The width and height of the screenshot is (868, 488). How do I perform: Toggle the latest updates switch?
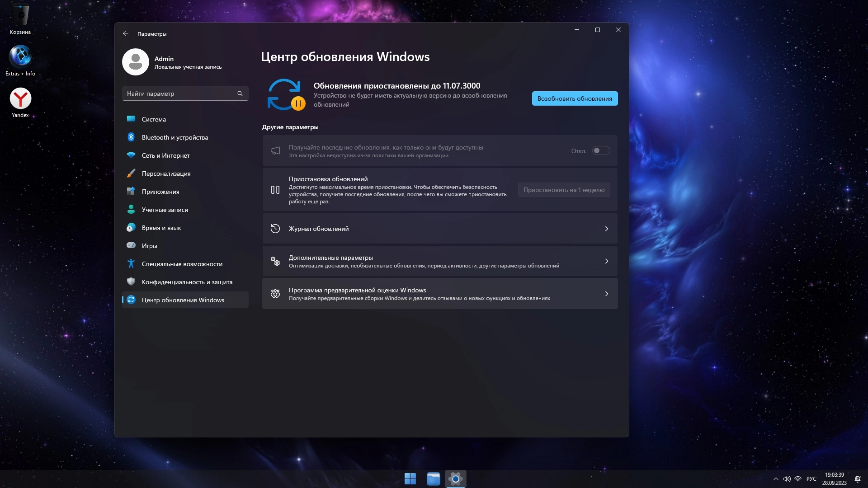tap(601, 150)
